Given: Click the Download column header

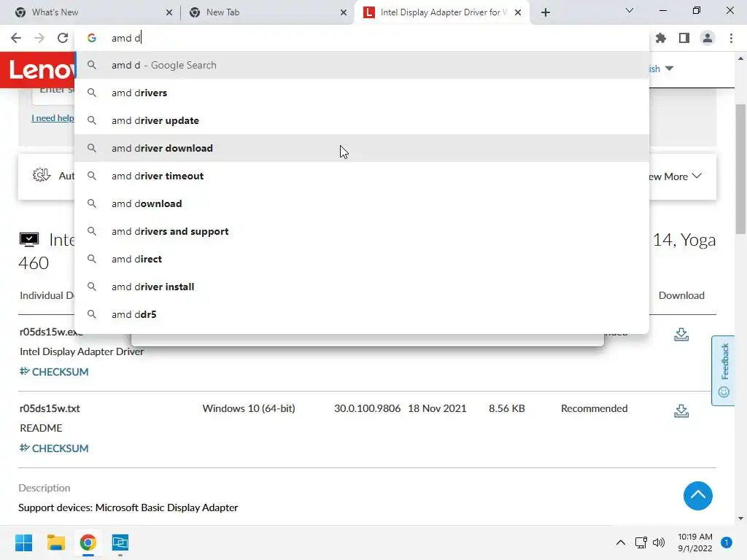Looking at the screenshot, I should pyautogui.click(x=681, y=295).
